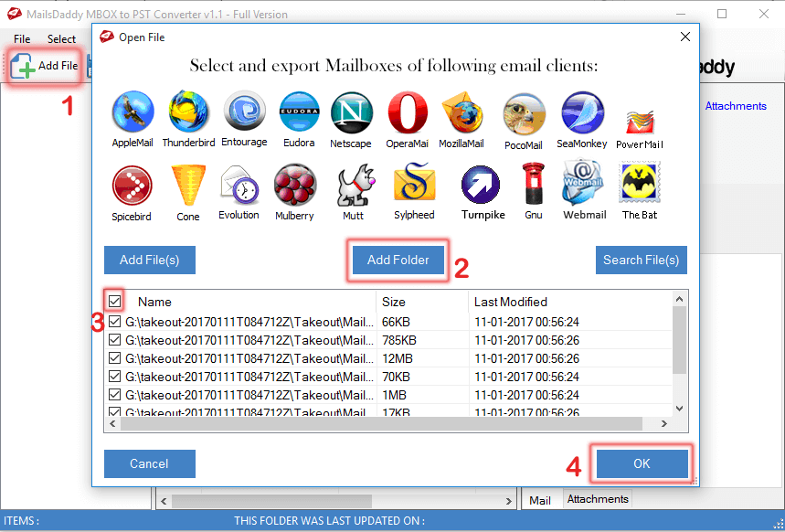This screenshot has width=785, height=532.
Task: Click the file list horizontal scrollbar thumb
Action: 381,424
